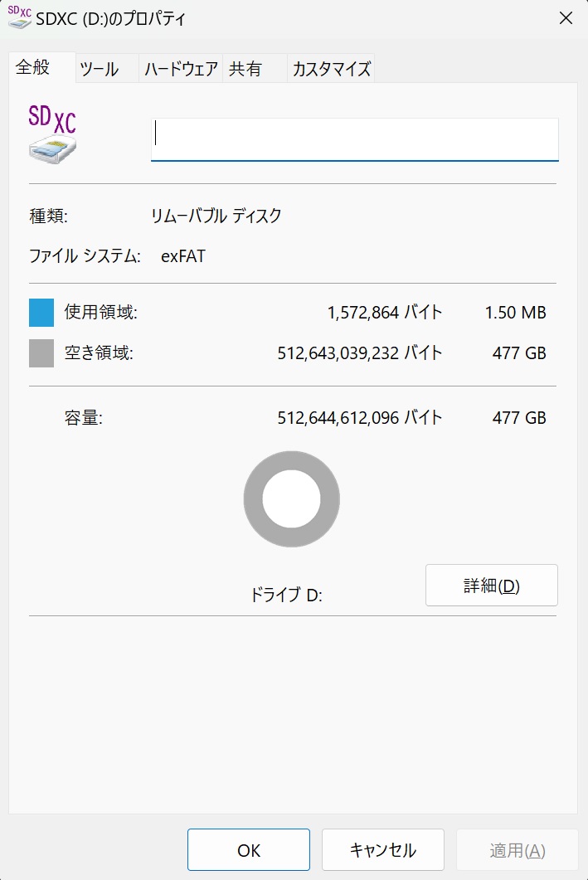Image resolution: width=588 pixels, height=880 pixels.
Task: Click the 空き領域 label
Action: pos(99,353)
